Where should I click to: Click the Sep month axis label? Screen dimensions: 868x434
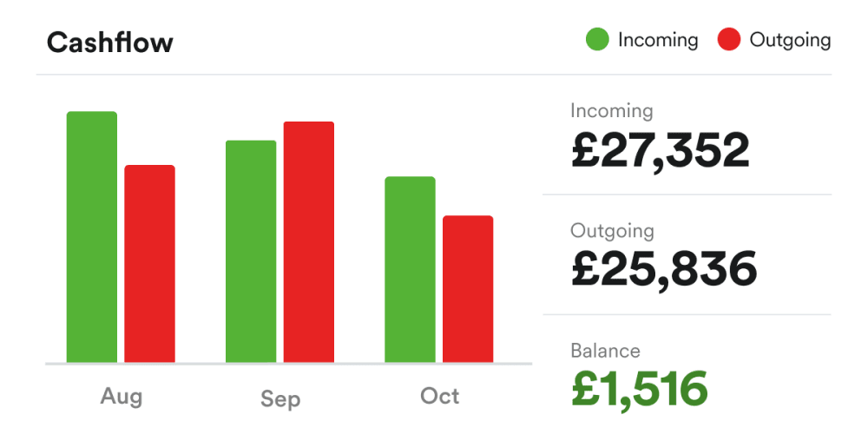(x=280, y=398)
